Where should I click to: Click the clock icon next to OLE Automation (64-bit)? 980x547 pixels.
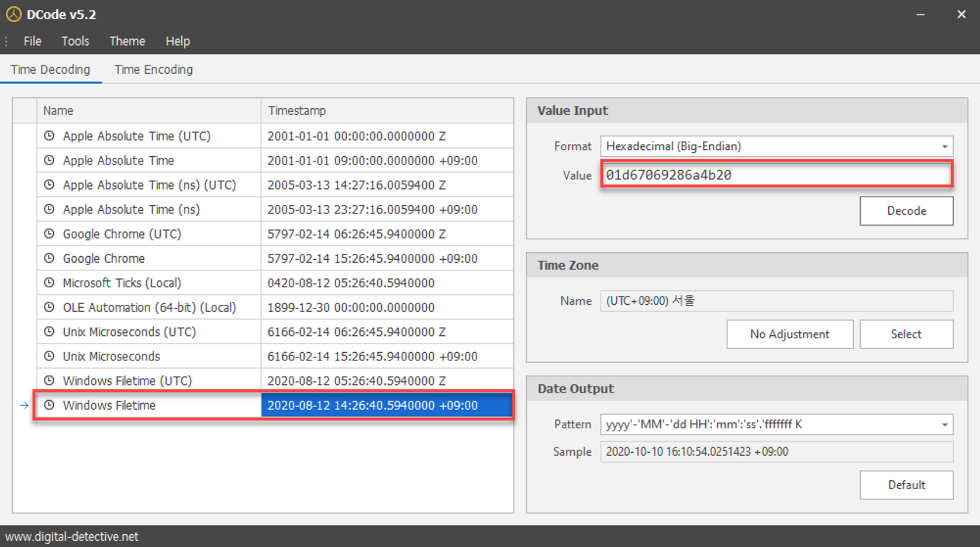coord(49,307)
